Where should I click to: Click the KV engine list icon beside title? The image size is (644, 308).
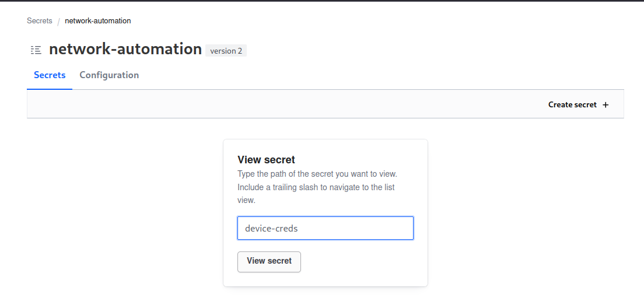[36, 50]
